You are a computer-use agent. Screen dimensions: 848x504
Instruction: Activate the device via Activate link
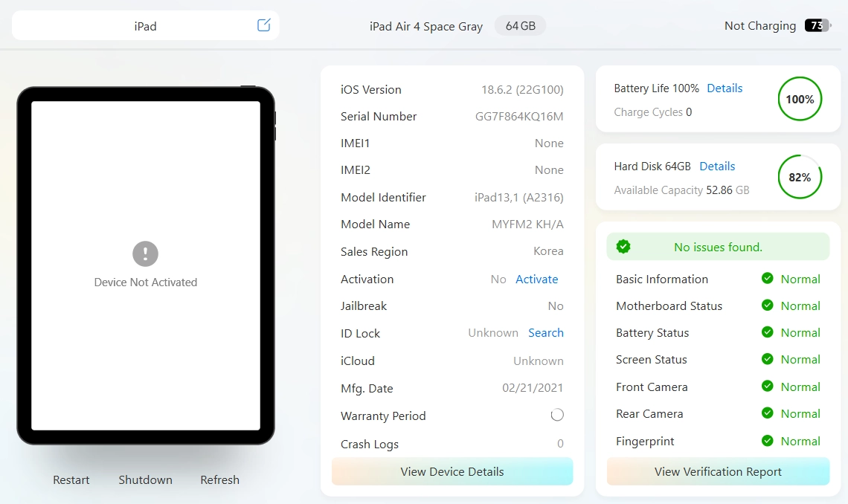click(x=536, y=280)
